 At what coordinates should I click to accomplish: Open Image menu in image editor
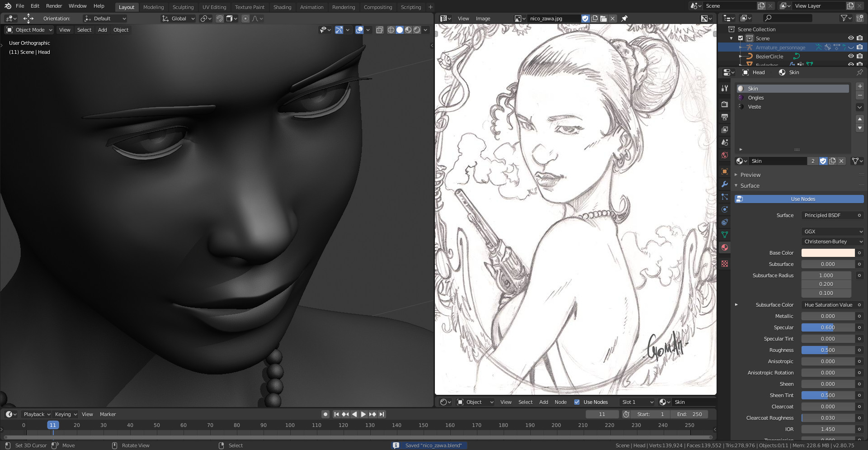pos(483,19)
